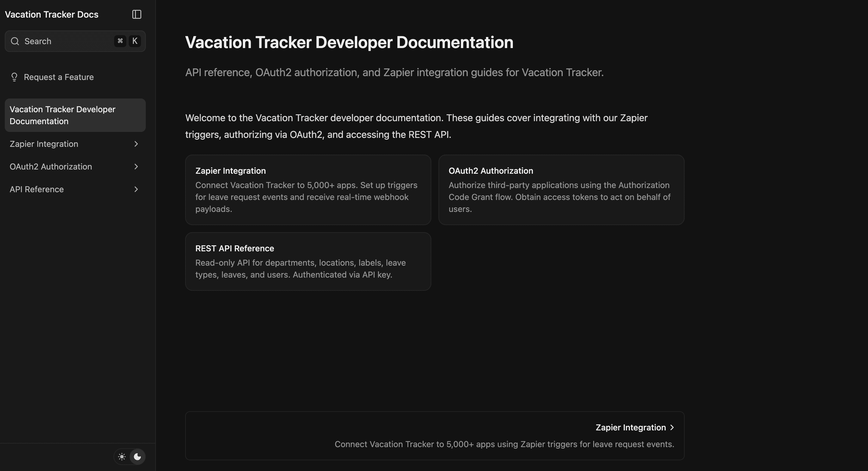Viewport: 868px width, 471px height.
Task: Expand the Zapier Integration sidebar section
Action: (136, 144)
